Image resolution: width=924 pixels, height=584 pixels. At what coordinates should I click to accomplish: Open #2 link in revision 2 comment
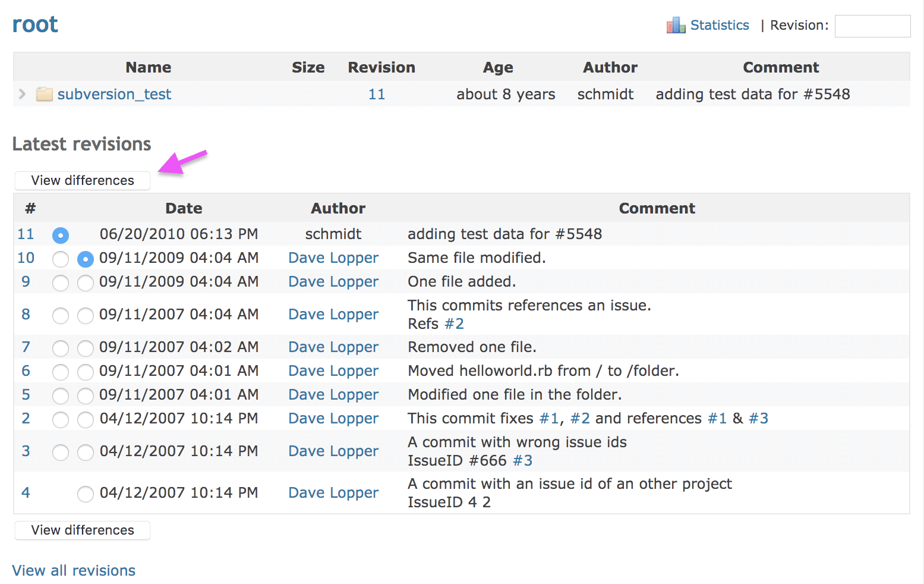click(x=580, y=418)
